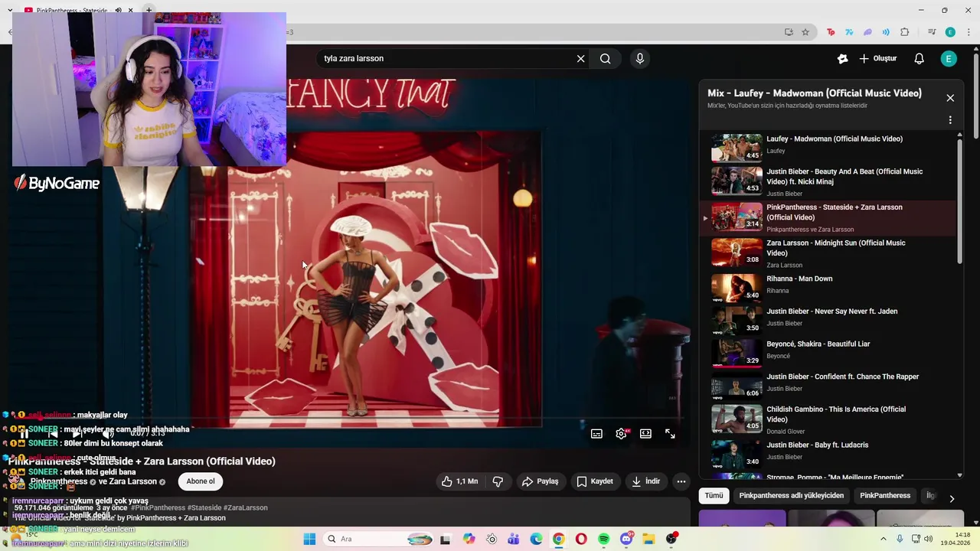Open video player settings gear
The height and width of the screenshot is (551, 980).
(x=621, y=434)
